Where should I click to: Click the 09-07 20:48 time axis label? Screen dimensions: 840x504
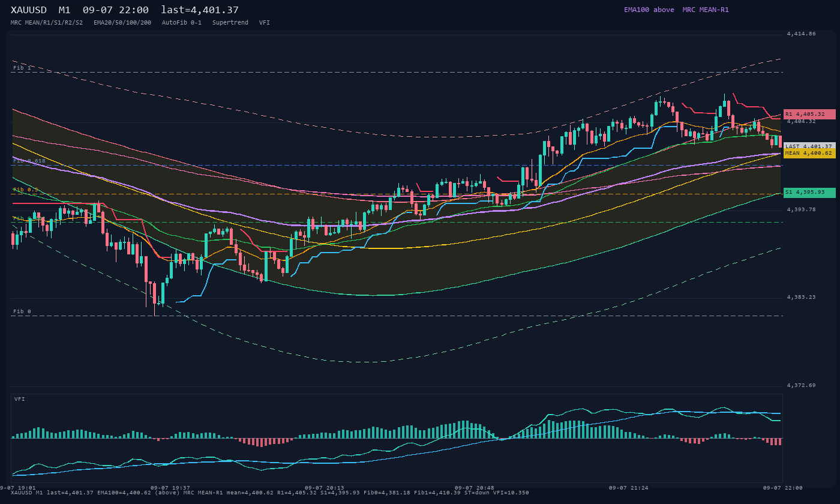pyautogui.click(x=474, y=488)
